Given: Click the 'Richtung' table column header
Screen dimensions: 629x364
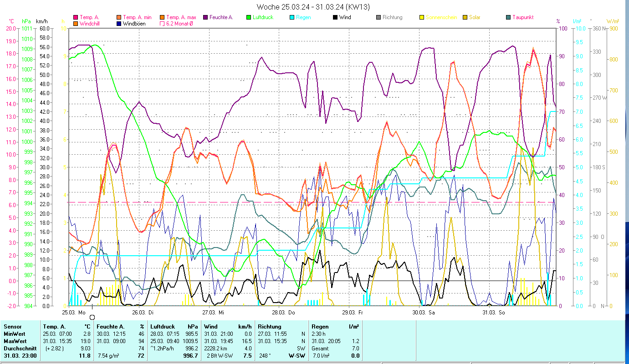Looking at the screenshot, I should tap(270, 327).
